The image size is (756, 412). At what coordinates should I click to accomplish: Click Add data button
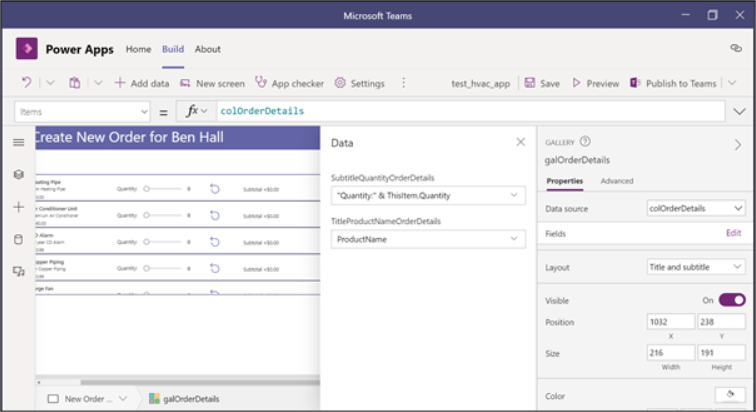[142, 83]
